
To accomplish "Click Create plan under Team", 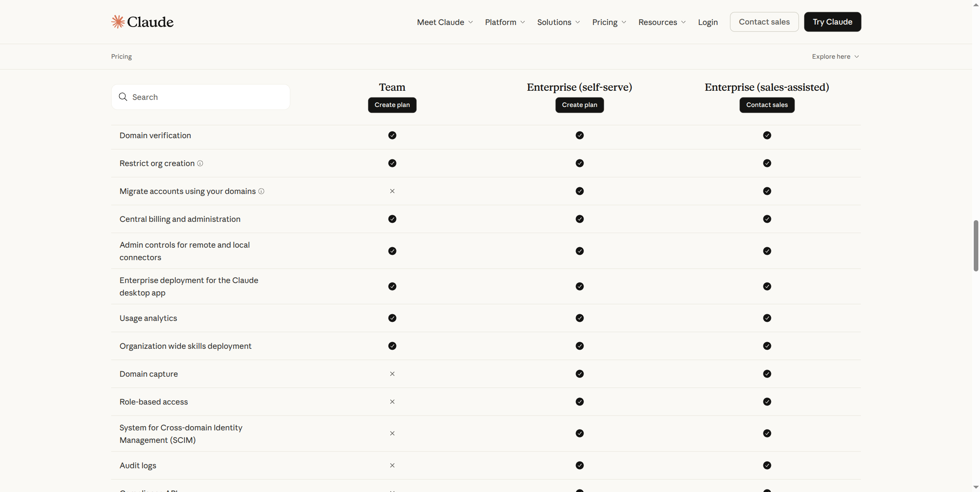I will (x=392, y=105).
